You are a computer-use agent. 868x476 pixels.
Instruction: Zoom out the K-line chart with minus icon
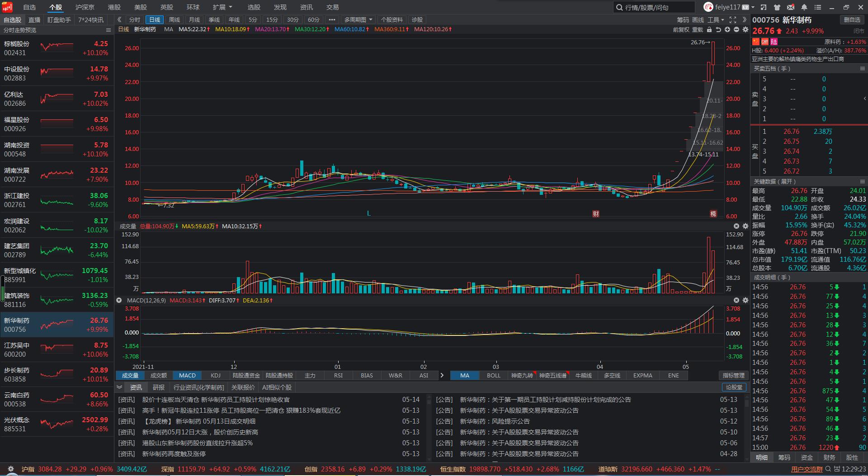click(x=736, y=29)
